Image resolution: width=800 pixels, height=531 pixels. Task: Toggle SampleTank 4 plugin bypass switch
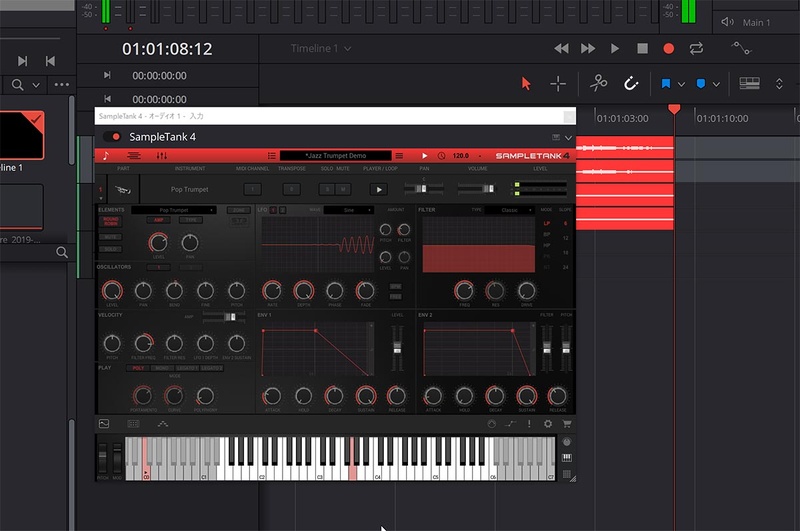[112, 137]
